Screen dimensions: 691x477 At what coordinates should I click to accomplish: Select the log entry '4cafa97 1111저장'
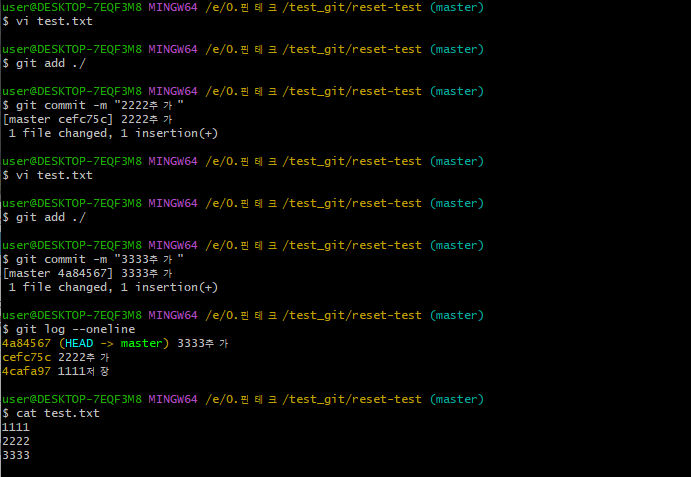[56, 371]
